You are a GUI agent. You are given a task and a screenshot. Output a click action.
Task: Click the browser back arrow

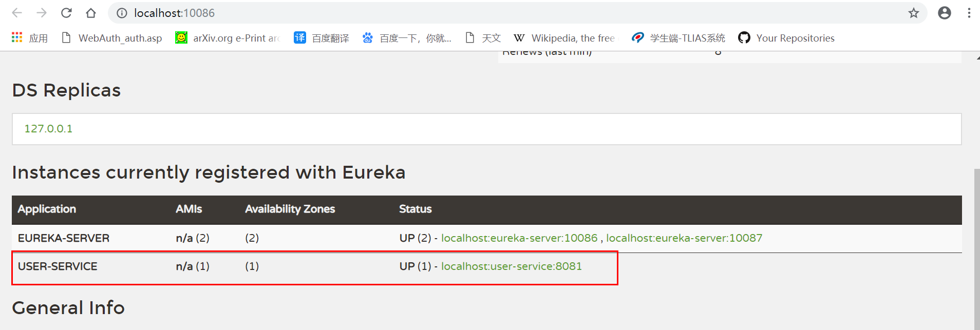click(x=17, y=13)
